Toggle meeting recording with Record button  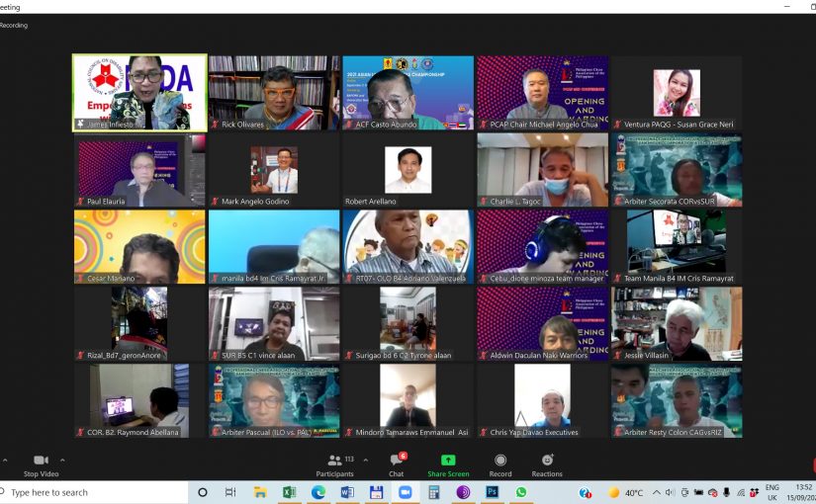(x=500, y=463)
